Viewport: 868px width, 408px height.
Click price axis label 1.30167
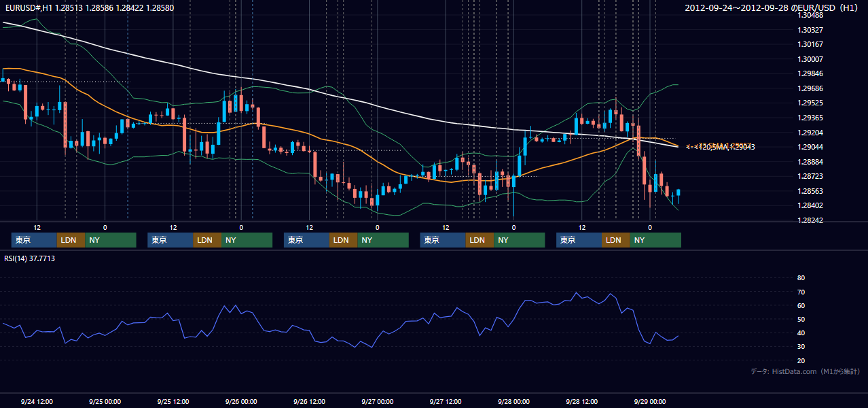tap(810, 45)
